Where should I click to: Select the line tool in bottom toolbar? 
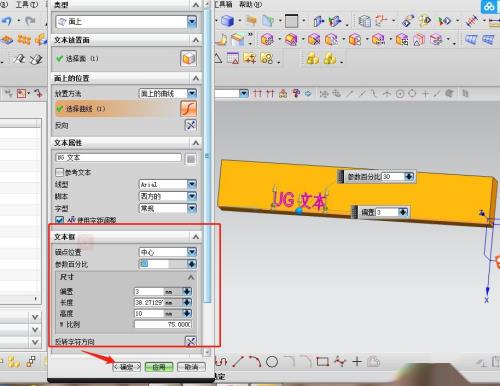pos(238,362)
